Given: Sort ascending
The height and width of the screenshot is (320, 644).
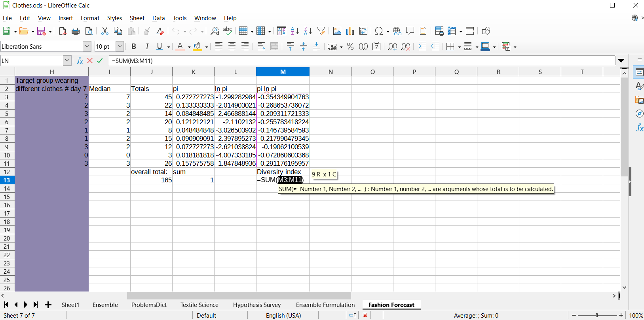Looking at the screenshot, I should click(x=295, y=31).
